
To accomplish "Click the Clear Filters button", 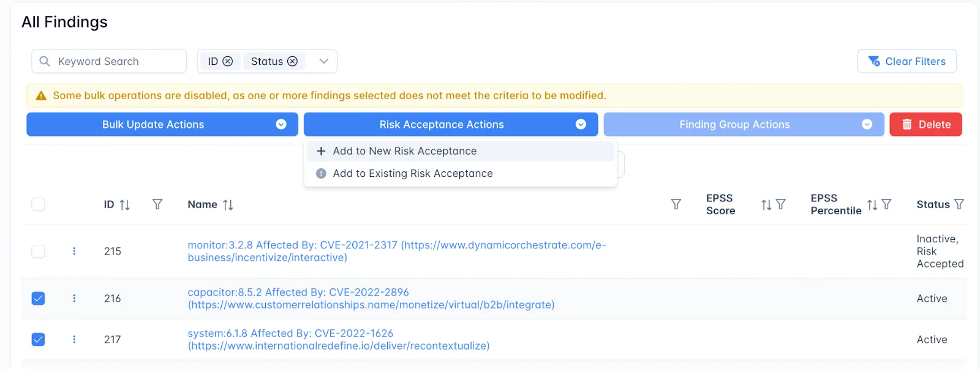I will (x=907, y=61).
